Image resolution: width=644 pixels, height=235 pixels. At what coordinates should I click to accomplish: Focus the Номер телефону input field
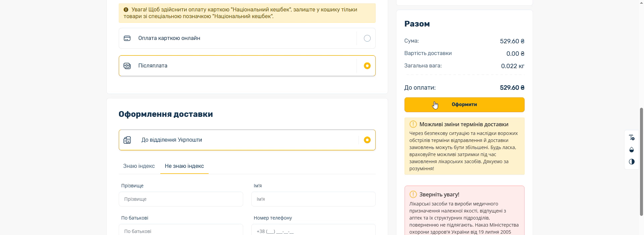click(313, 230)
